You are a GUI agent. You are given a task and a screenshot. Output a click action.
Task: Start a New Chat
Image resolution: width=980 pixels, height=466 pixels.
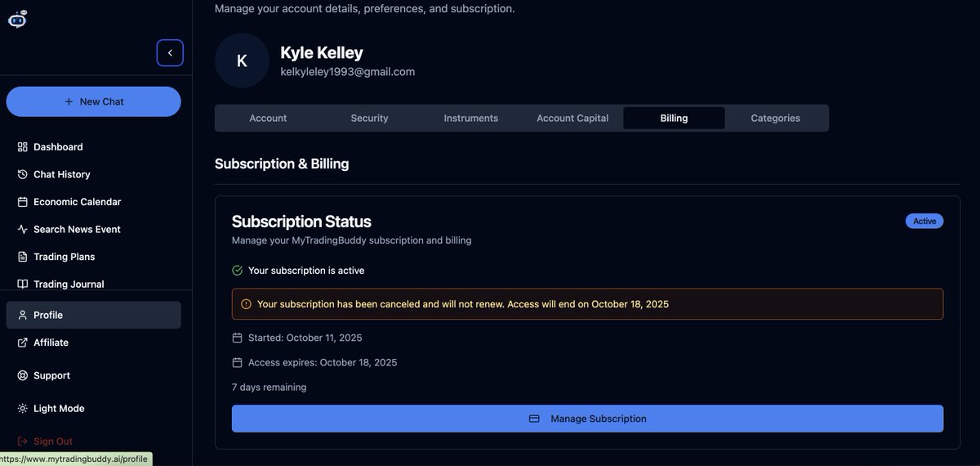coord(94,101)
